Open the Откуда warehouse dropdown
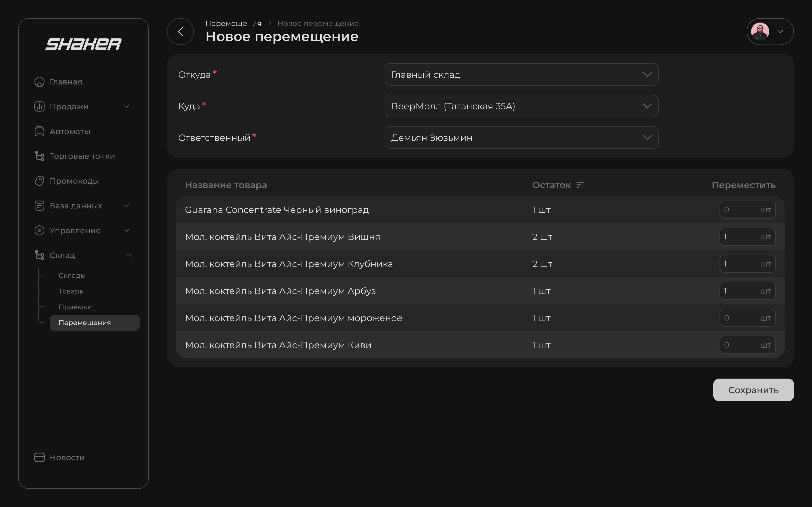The image size is (812, 507). (521, 74)
